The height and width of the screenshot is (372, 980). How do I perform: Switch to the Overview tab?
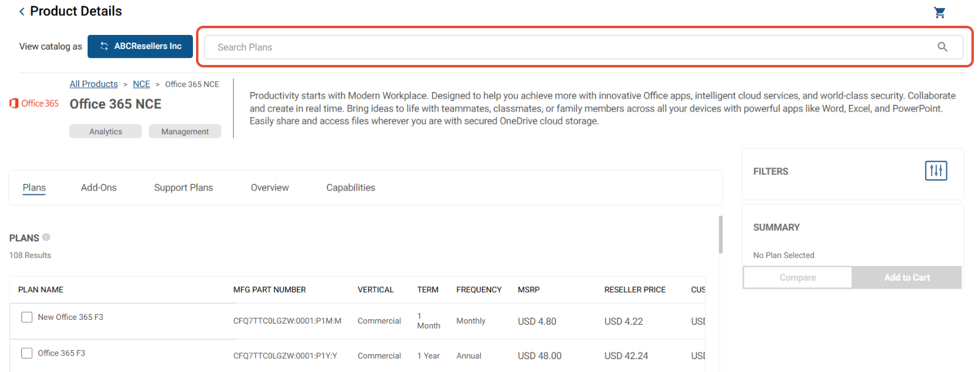pyautogui.click(x=269, y=188)
